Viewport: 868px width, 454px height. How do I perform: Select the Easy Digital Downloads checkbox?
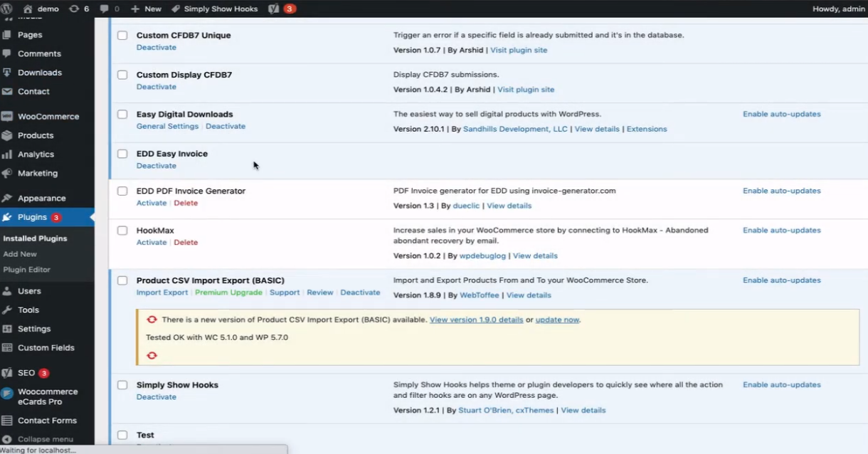pyautogui.click(x=122, y=115)
